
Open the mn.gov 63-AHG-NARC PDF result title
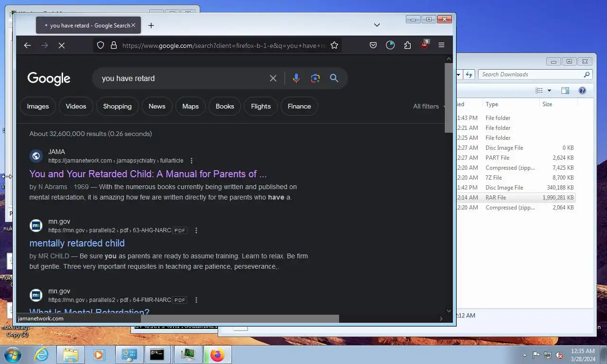pyautogui.click(x=77, y=243)
